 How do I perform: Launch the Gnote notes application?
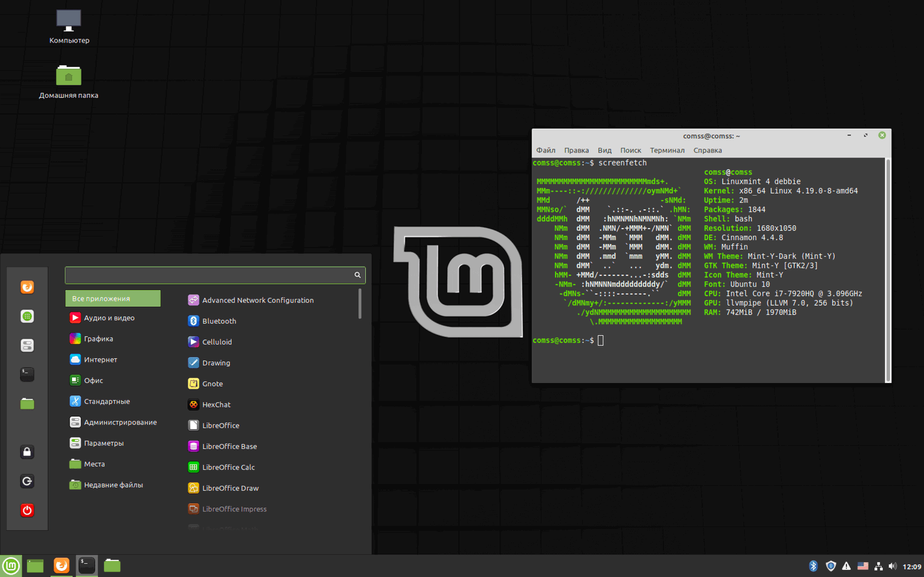click(213, 383)
